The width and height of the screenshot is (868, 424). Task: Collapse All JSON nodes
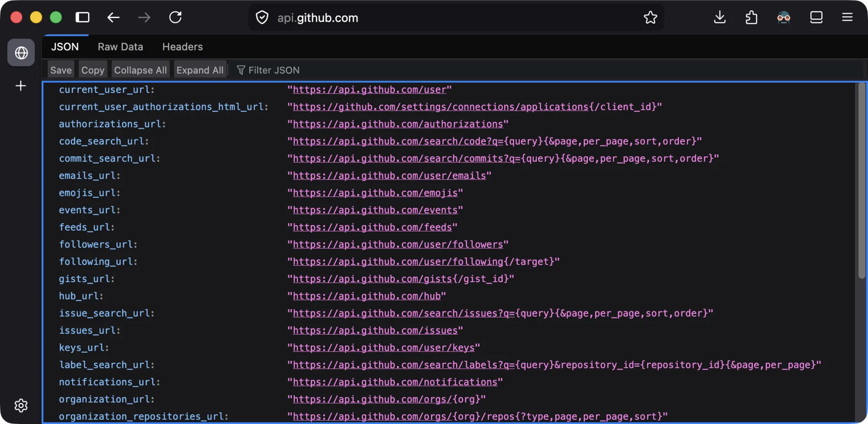click(x=140, y=70)
